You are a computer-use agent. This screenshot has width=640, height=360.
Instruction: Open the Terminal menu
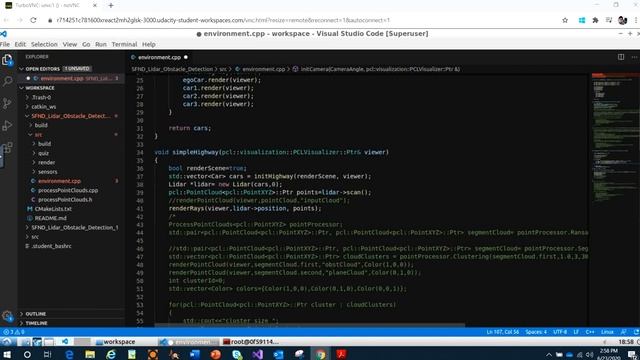[124, 44]
